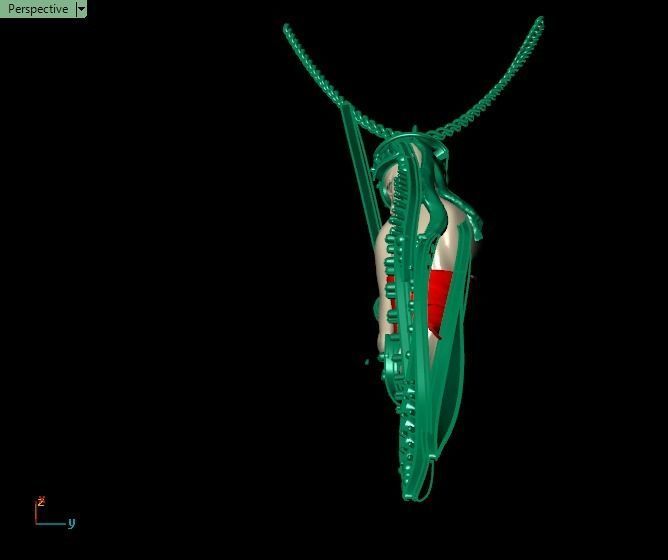
Task: Click the Perspective viewport title label
Action: point(37,9)
